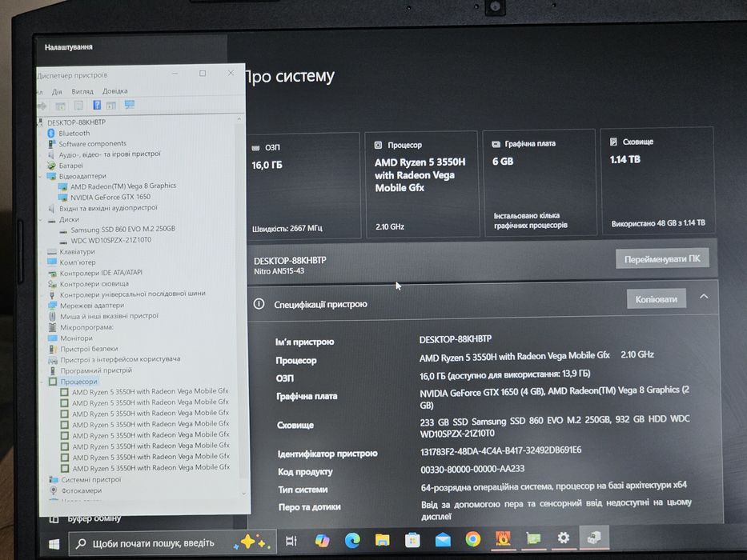
Task: Select the Програмний пристрій category
Action: tap(96, 370)
